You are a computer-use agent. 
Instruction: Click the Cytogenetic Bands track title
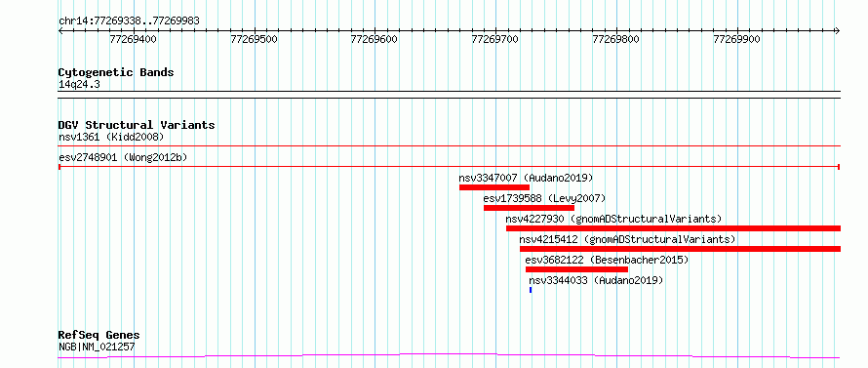point(116,72)
